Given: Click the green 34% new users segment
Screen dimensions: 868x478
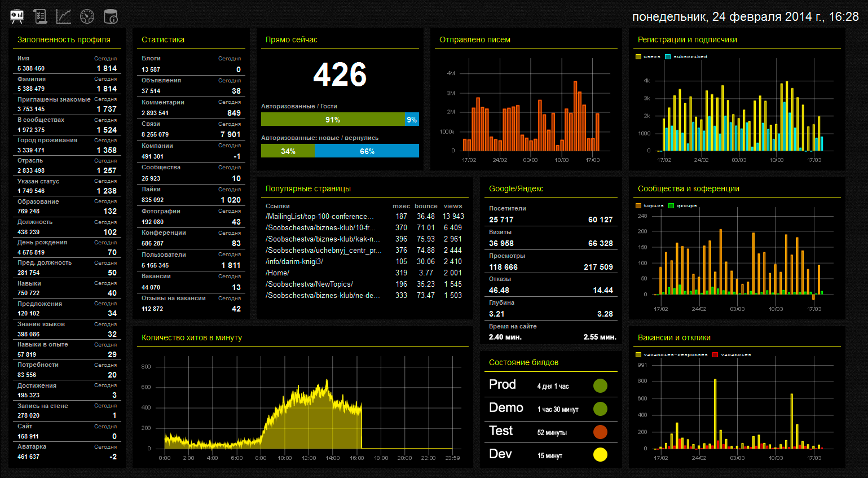Looking at the screenshot, I should pos(288,151).
